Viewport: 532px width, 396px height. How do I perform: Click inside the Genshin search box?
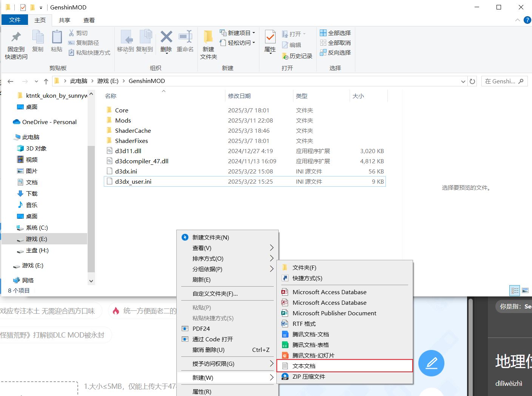[x=502, y=81]
